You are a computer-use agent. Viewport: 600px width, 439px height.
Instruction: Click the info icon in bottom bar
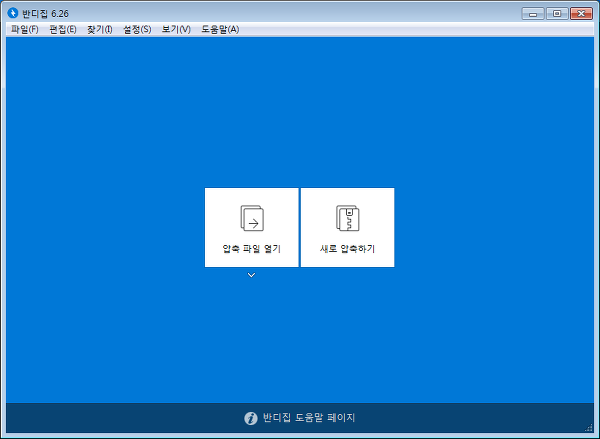tap(251, 418)
